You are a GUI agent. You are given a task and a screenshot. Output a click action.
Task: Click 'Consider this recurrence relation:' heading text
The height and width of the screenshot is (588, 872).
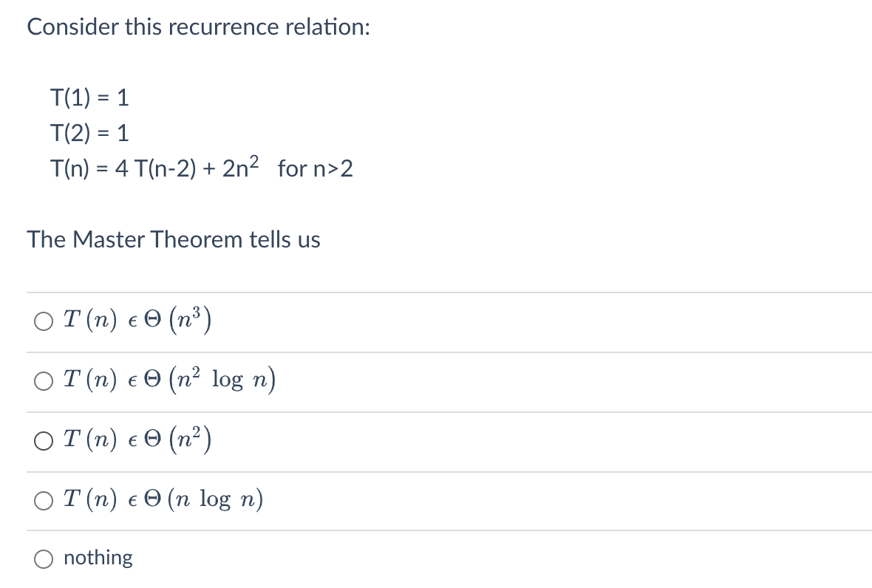[x=199, y=27]
